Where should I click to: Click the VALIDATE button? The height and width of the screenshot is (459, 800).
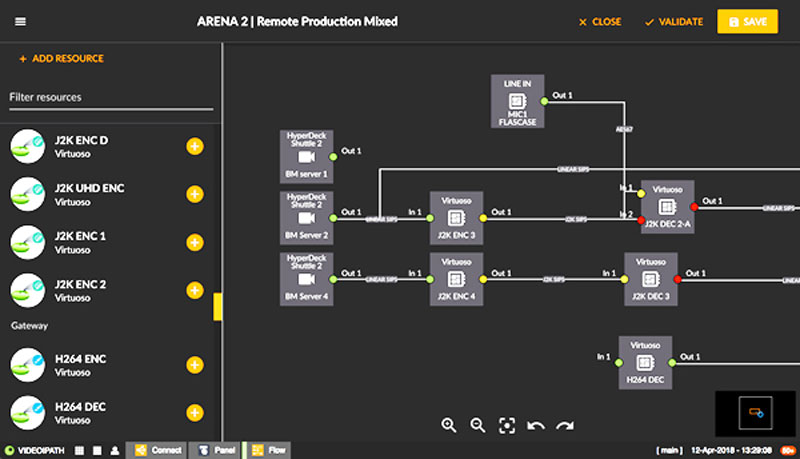(674, 22)
